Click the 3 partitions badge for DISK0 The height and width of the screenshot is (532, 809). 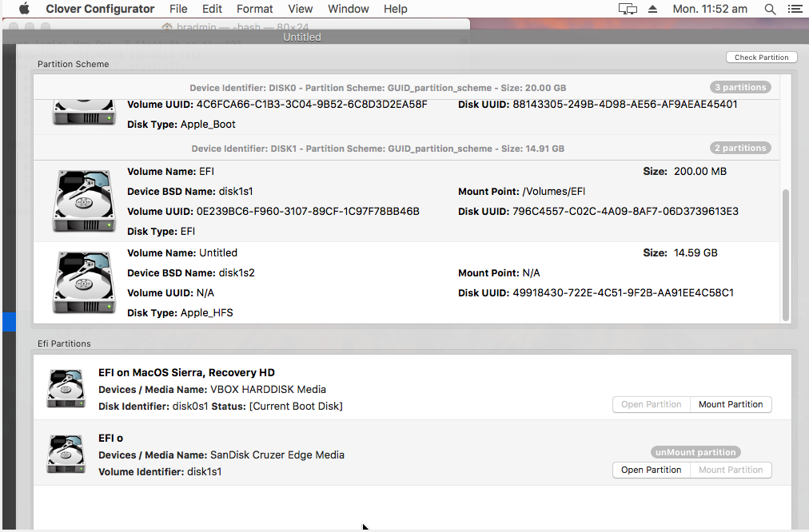point(740,87)
